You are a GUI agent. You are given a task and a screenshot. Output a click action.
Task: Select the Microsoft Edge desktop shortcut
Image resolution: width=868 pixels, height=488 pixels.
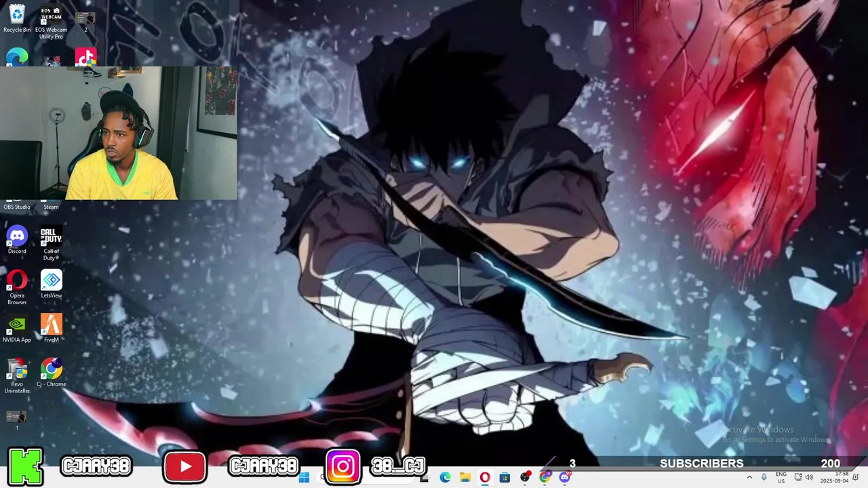(x=17, y=57)
